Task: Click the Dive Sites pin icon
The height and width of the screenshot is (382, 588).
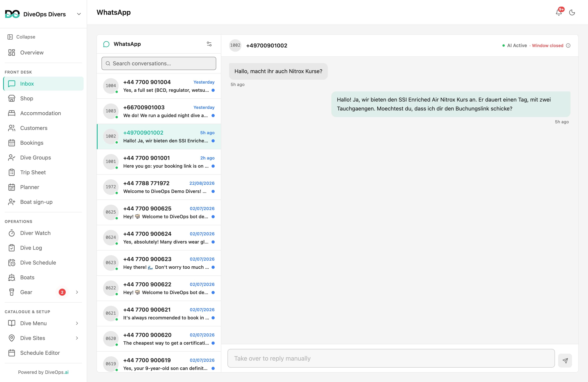Action: pyautogui.click(x=12, y=338)
